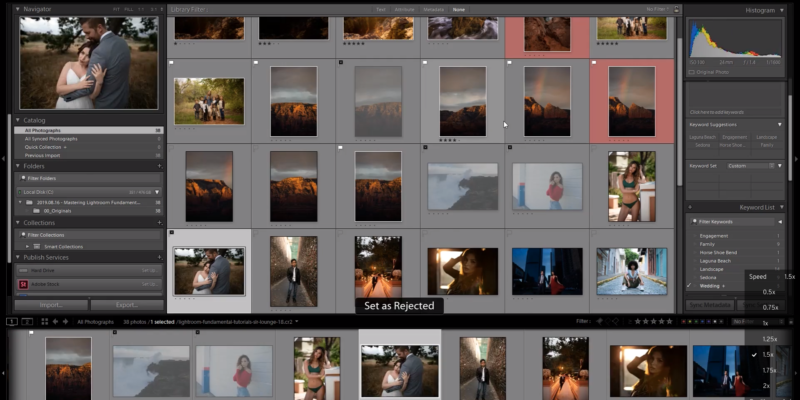Click the 00_Originals folder icon

36,211
